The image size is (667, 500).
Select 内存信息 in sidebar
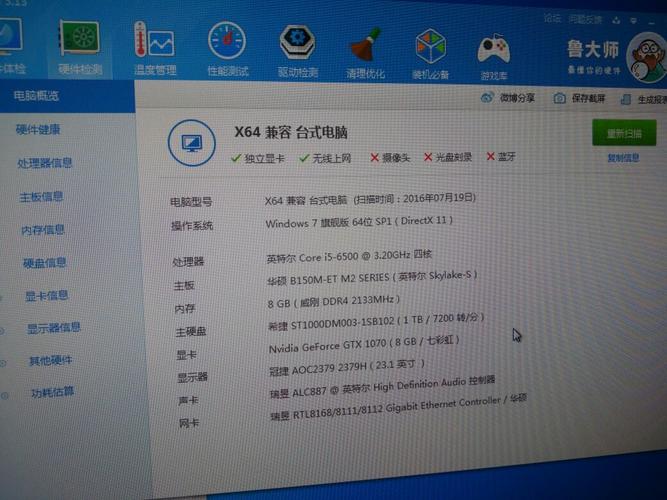(43, 230)
